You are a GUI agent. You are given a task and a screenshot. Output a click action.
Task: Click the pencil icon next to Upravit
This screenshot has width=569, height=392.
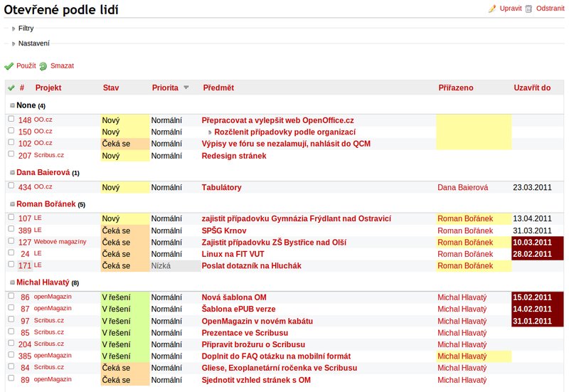click(492, 9)
